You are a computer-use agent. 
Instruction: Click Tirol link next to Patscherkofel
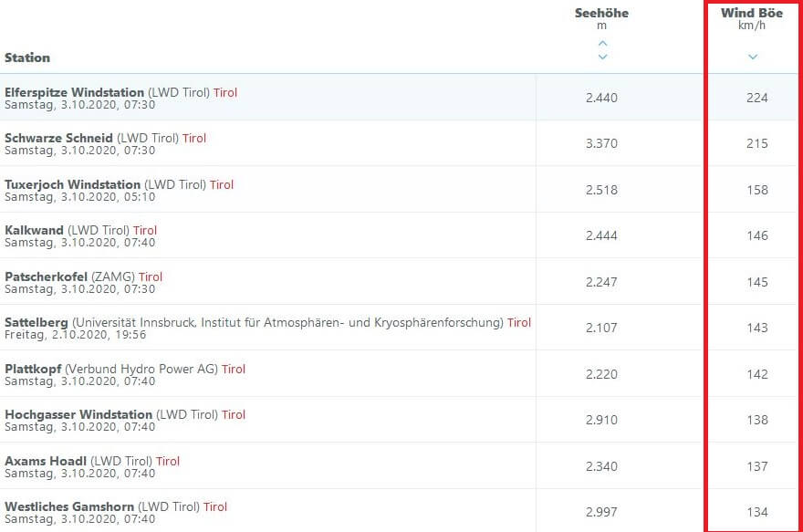[x=151, y=276]
